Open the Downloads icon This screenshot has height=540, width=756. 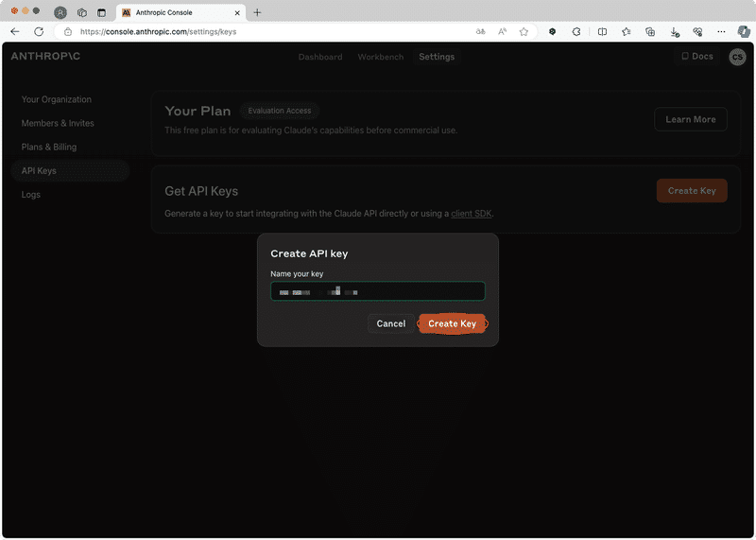(675, 32)
